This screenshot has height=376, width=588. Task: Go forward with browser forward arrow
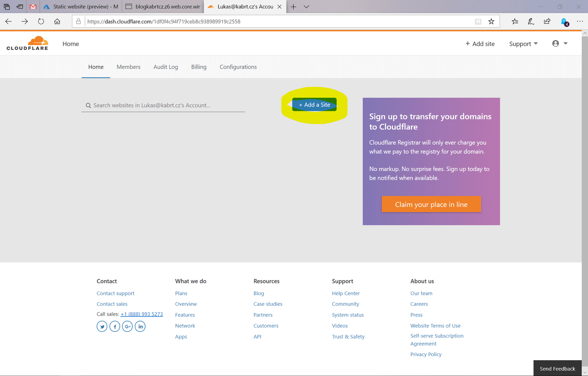coord(25,21)
